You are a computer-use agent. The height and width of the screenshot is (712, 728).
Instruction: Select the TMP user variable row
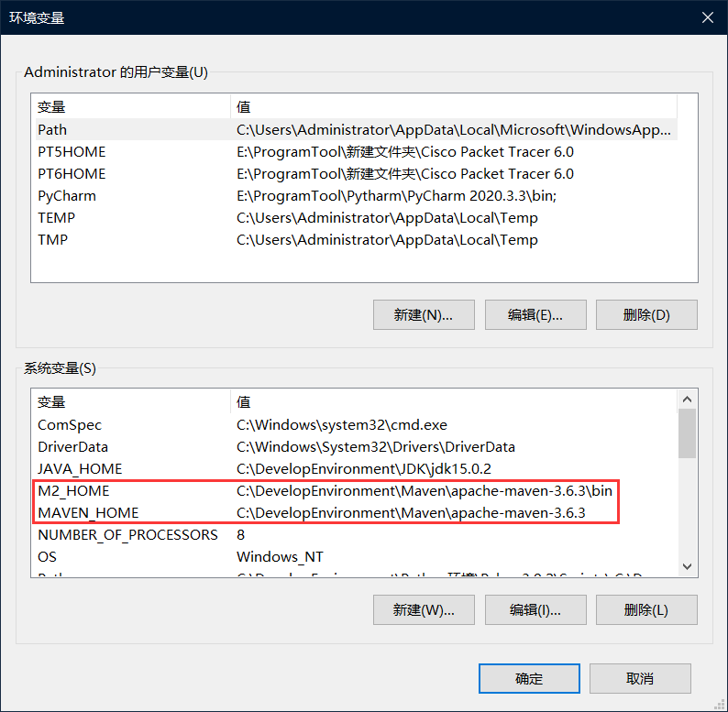[356, 239]
